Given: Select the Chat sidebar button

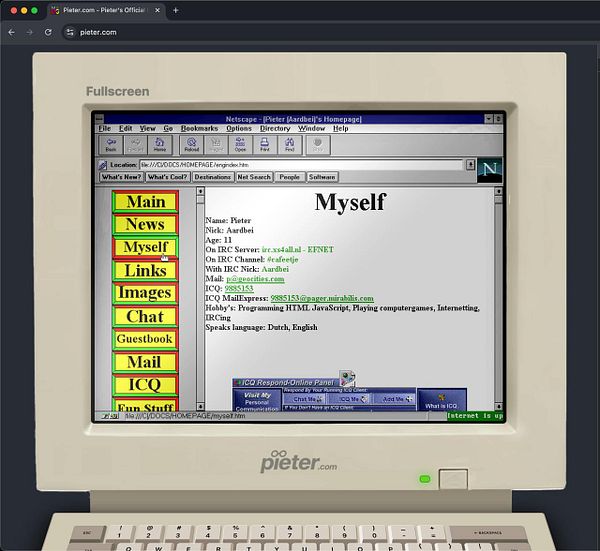Looking at the screenshot, I should 145,316.
